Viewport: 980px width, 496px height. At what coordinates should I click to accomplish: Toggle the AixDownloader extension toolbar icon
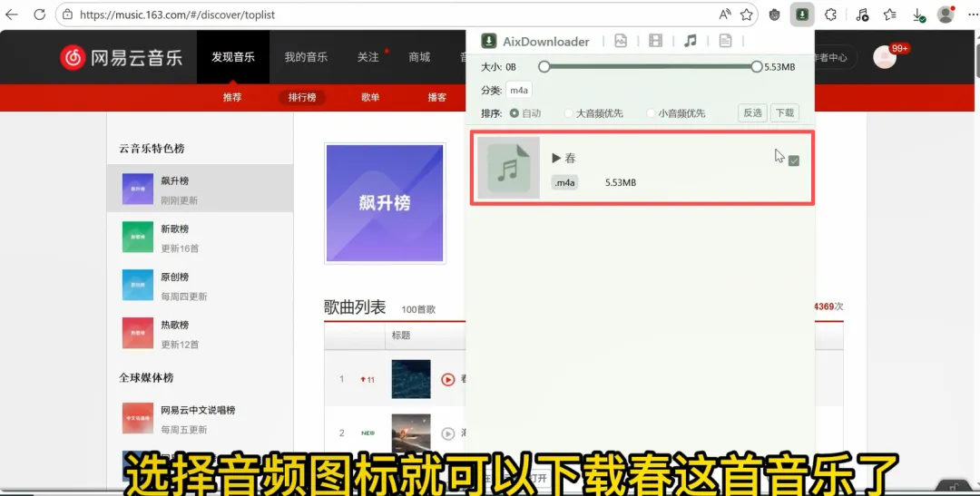pyautogui.click(x=802, y=15)
